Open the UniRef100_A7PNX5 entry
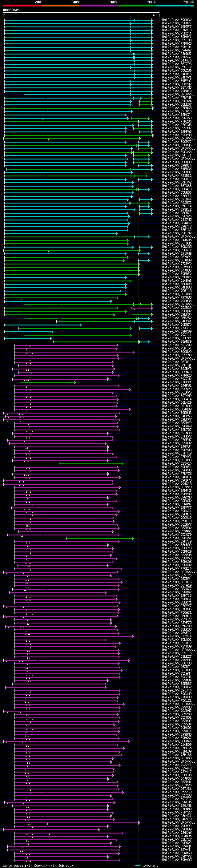197x868 pixels. click(x=177, y=108)
